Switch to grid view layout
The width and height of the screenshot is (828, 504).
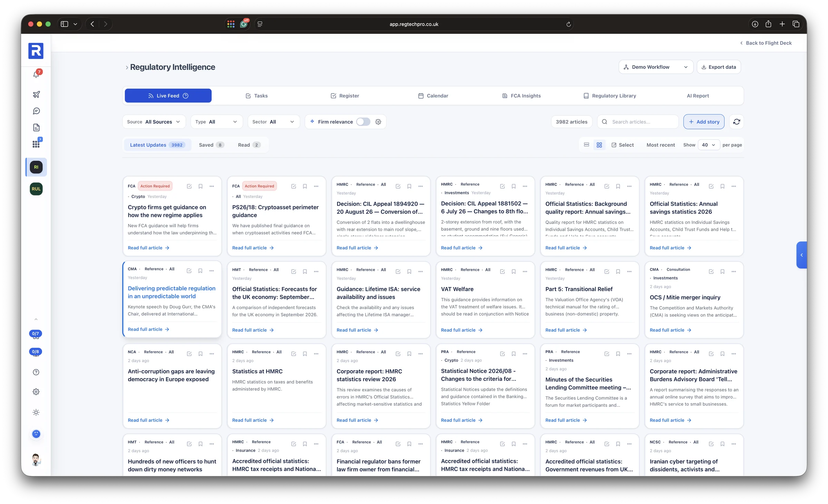(x=599, y=145)
